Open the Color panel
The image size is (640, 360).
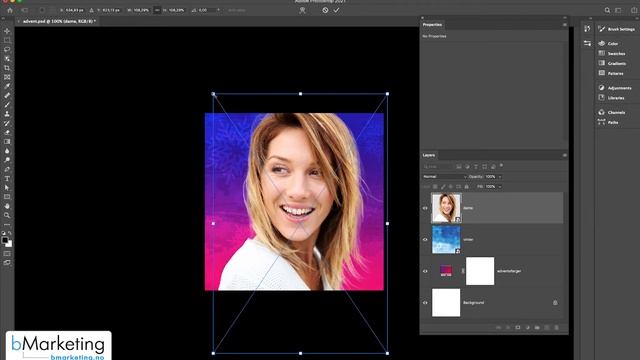point(609,43)
